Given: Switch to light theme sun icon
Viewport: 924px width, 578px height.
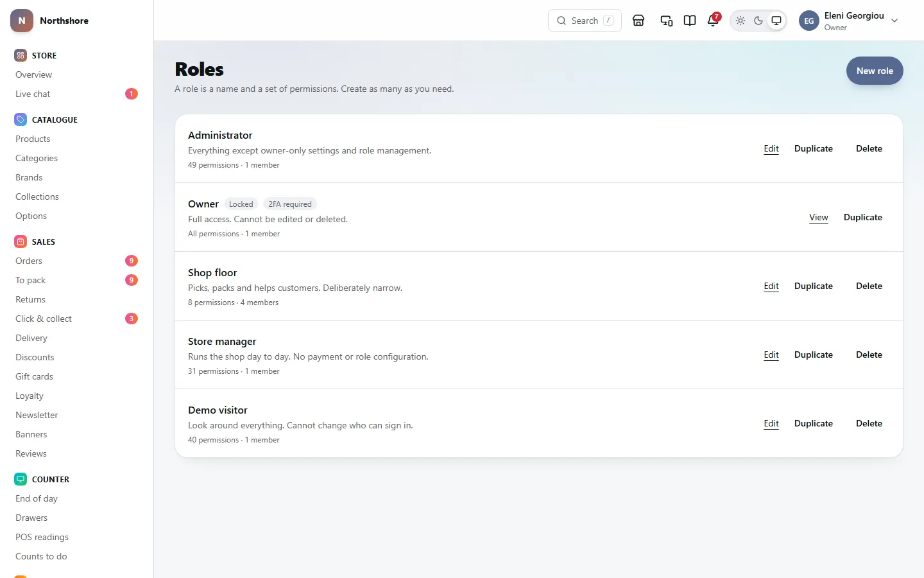Looking at the screenshot, I should (740, 21).
